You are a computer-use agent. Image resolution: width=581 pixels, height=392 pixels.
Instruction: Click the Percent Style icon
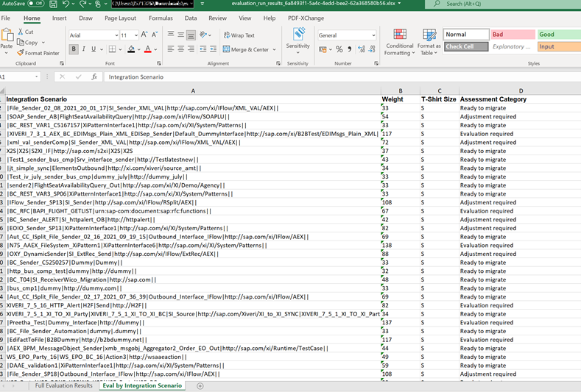point(339,49)
